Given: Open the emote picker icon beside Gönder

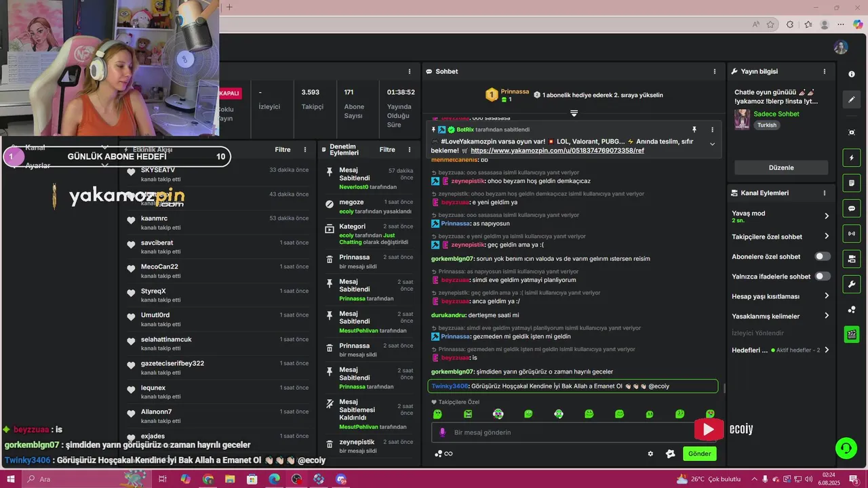Looking at the screenshot, I should click(x=670, y=454).
